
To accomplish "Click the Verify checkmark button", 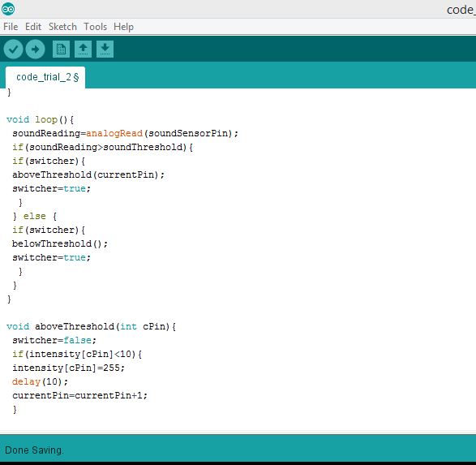I will (13, 49).
